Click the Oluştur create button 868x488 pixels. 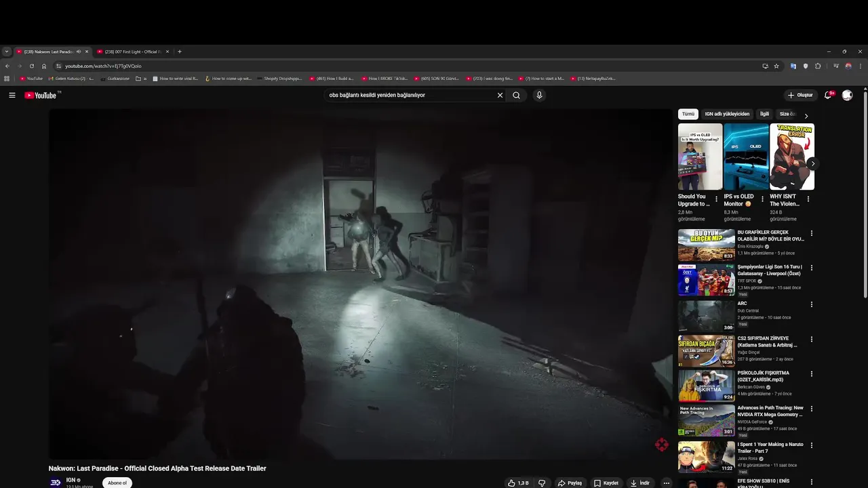click(800, 96)
